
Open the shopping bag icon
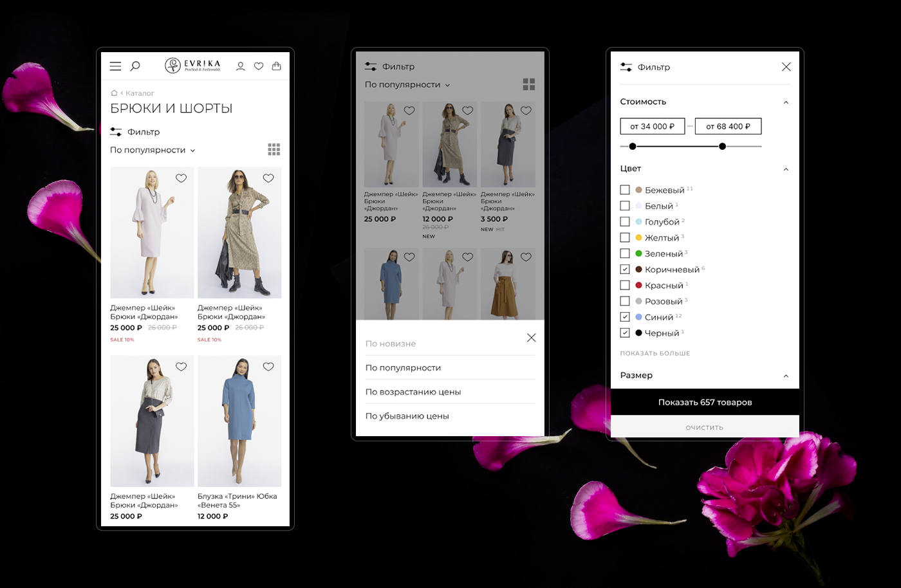276,66
